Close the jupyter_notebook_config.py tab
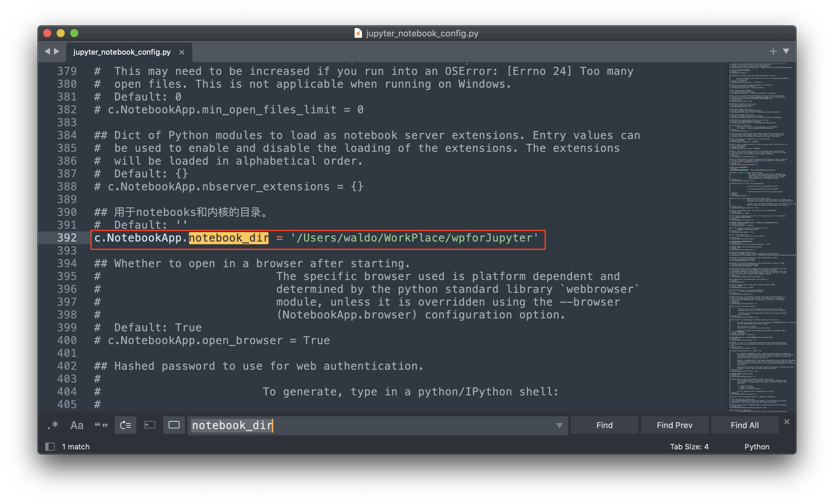The height and width of the screenshot is (504, 834). coord(182,52)
